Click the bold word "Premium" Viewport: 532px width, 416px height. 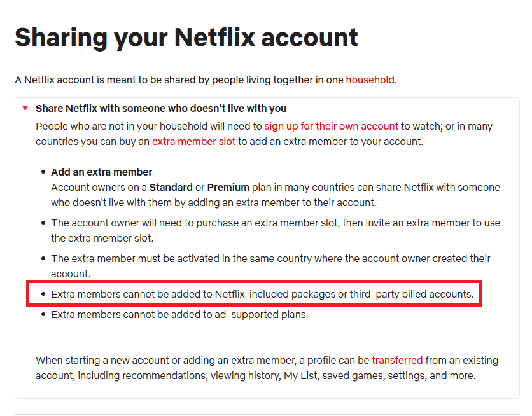point(228,188)
